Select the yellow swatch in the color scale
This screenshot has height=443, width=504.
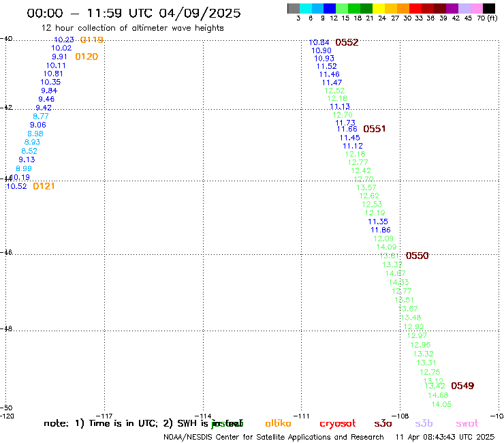click(x=379, y=8)
